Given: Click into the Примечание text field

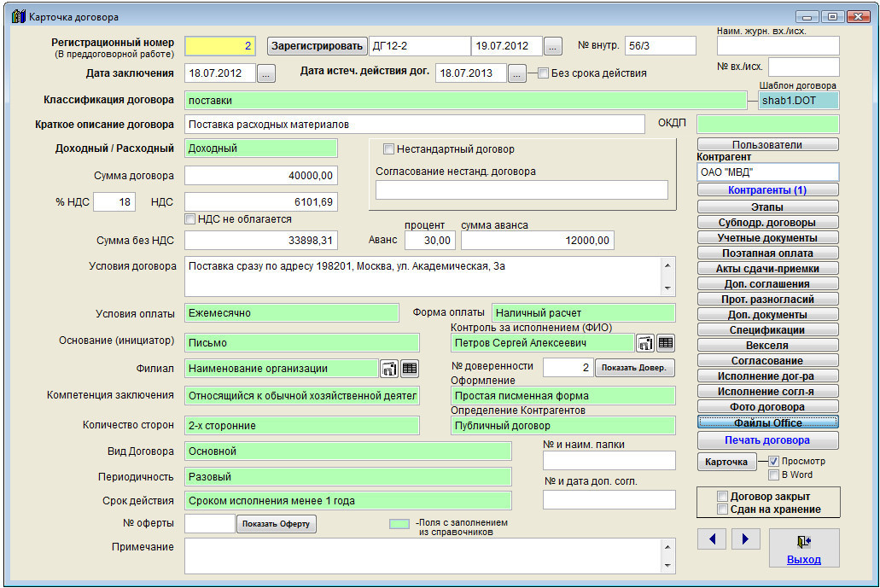Looking at the screenshot, I should tap(423, 555).
